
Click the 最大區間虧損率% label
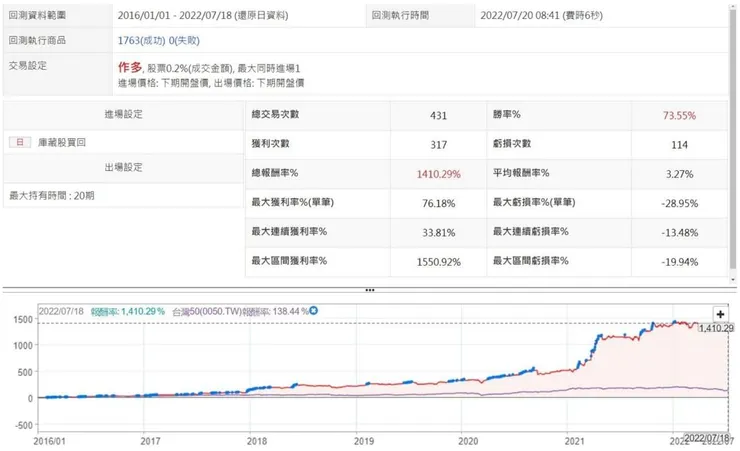[x=530, y=260]
